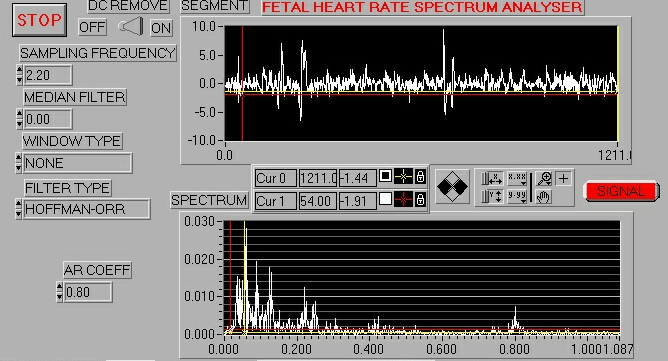Click the Cur 1 cursor name field
The image size is (668, 361).
pyautogui.click(x=275, y=201)
